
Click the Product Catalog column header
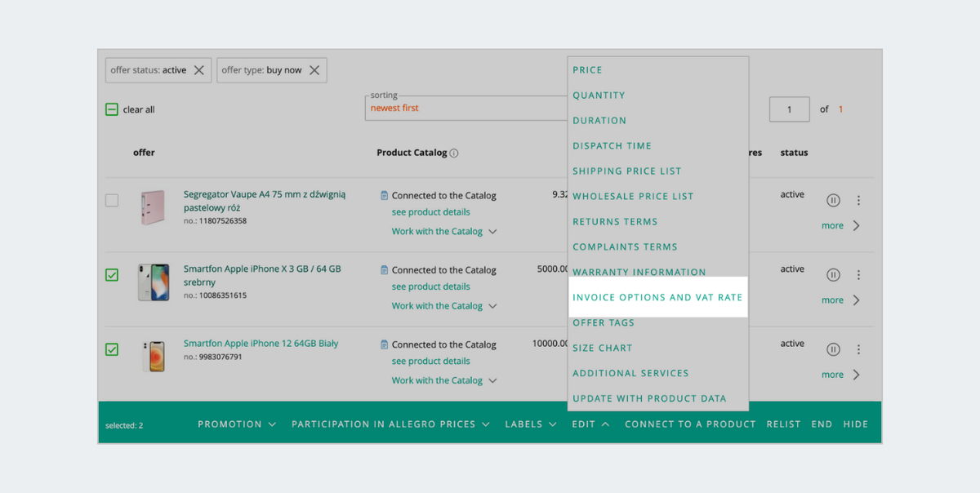412,153
